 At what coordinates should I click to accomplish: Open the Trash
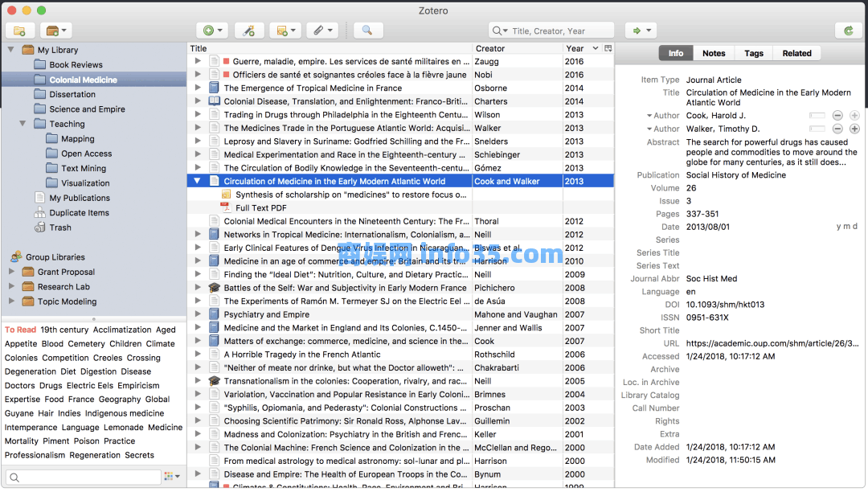point(59,228)
